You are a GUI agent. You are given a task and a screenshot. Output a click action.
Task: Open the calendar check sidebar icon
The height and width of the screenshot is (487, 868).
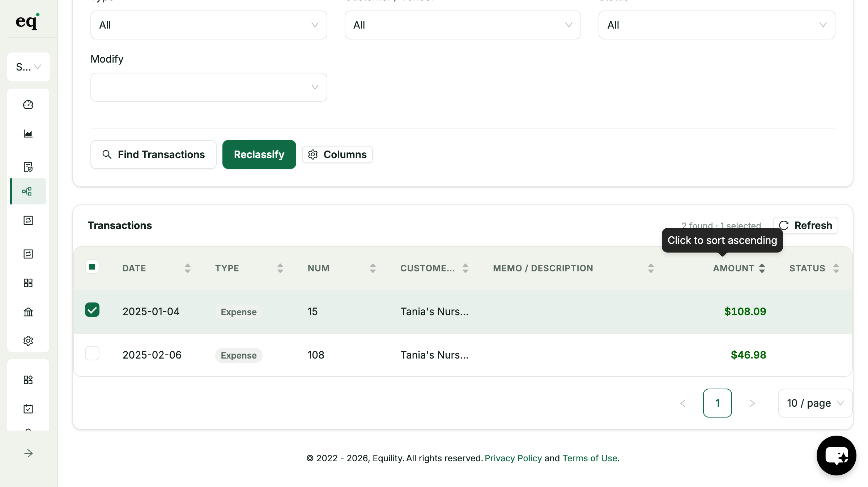[28, 409]
